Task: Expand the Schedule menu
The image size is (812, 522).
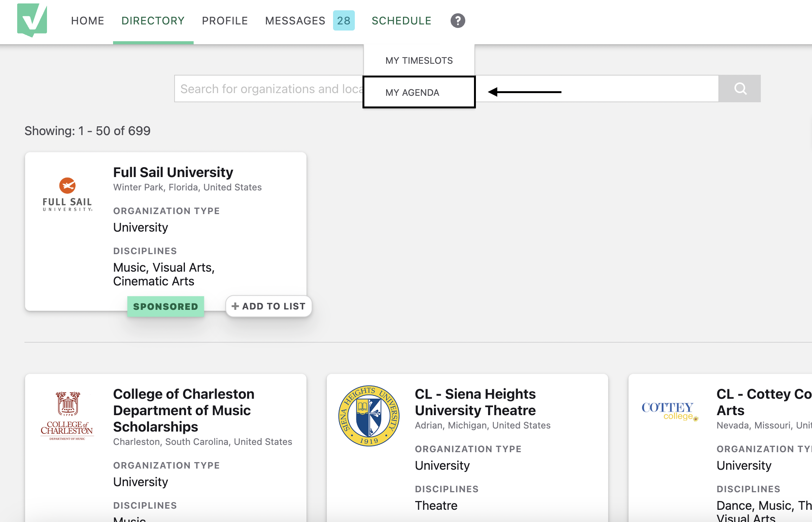Action: tap(401, 21)
